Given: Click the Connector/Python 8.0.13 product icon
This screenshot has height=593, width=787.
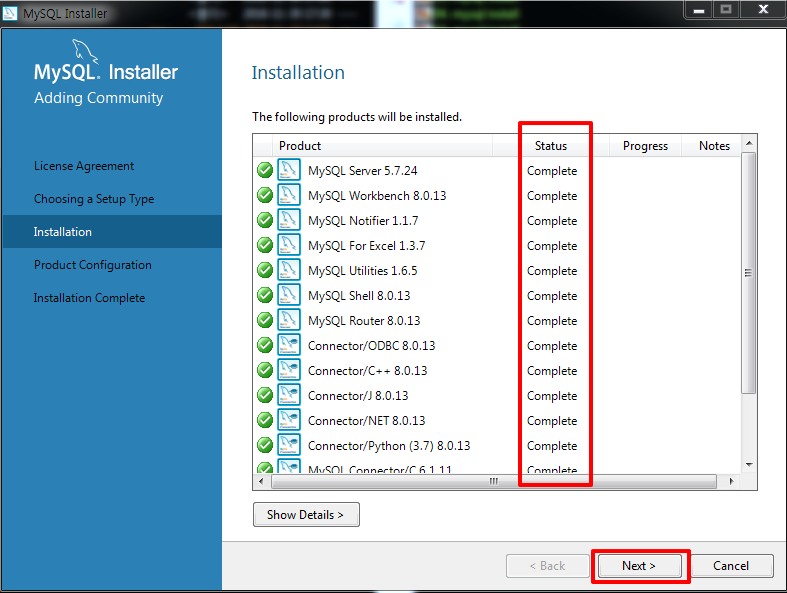Looking at the screenshot, I should [289, 445].
